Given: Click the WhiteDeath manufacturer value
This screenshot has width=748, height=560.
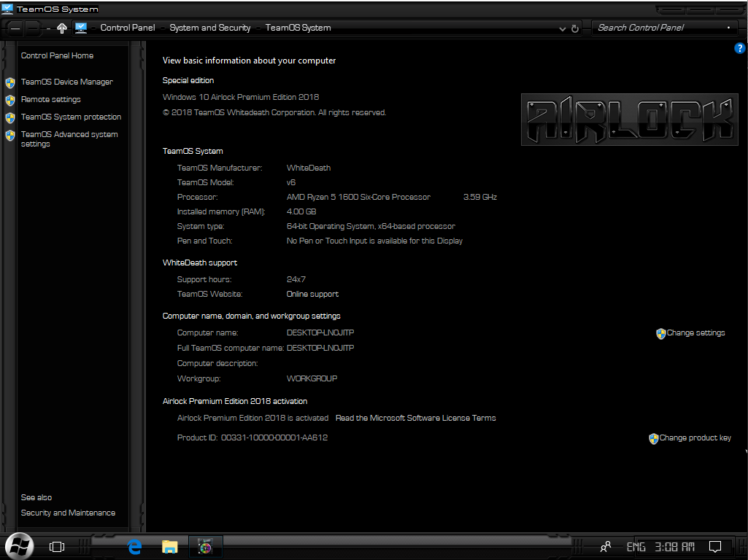Looking at the screenshot, I should [x=308, y=168].
